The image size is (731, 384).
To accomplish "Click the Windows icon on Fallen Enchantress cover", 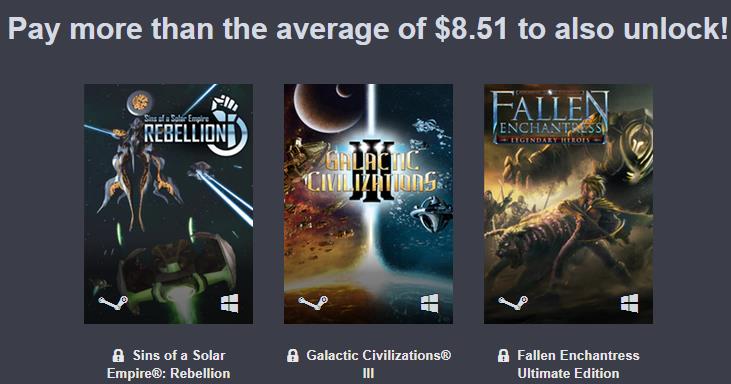I will (629, 303).
